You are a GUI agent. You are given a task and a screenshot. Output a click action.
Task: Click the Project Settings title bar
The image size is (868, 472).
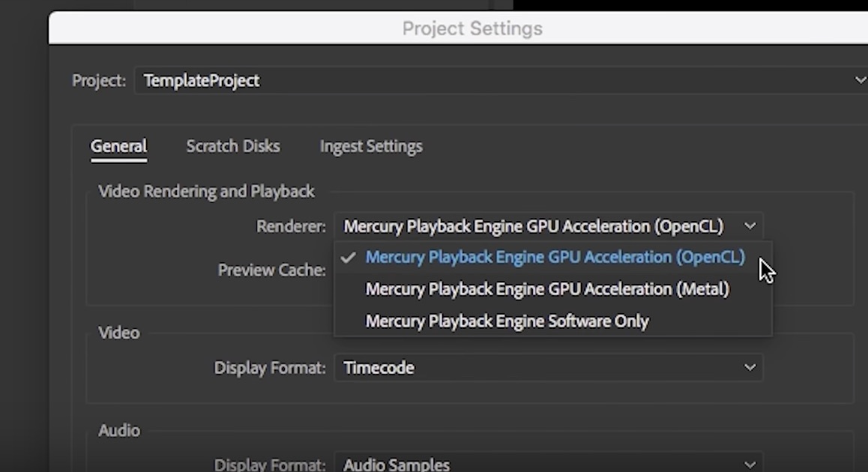coord(472,29)
